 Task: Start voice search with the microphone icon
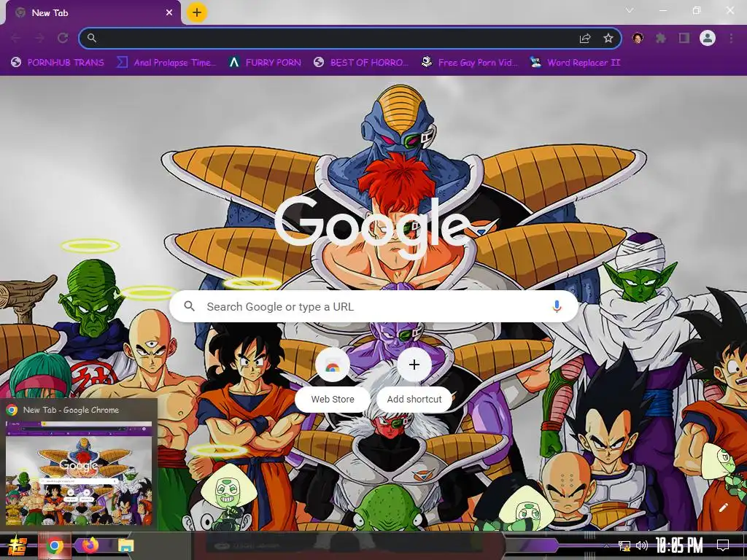(557, 306)
